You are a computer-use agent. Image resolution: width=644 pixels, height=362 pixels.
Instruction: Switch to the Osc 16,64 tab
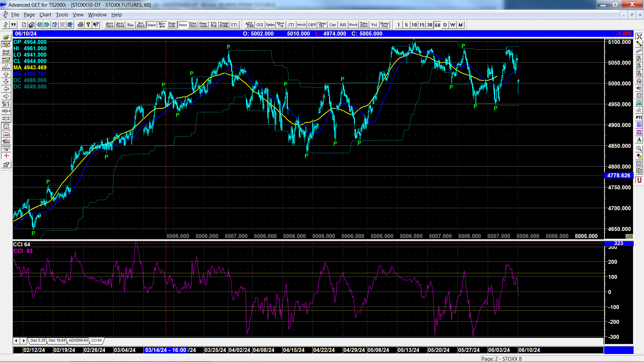(x=57, y=341)
